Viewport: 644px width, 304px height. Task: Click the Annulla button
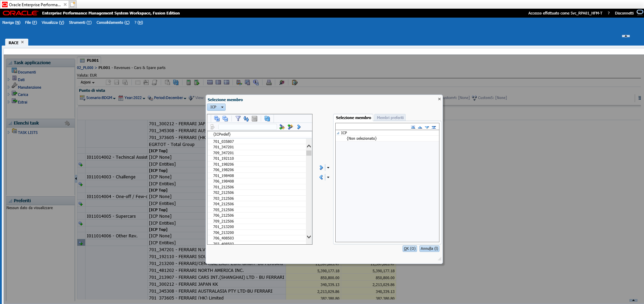pos(429,248)
